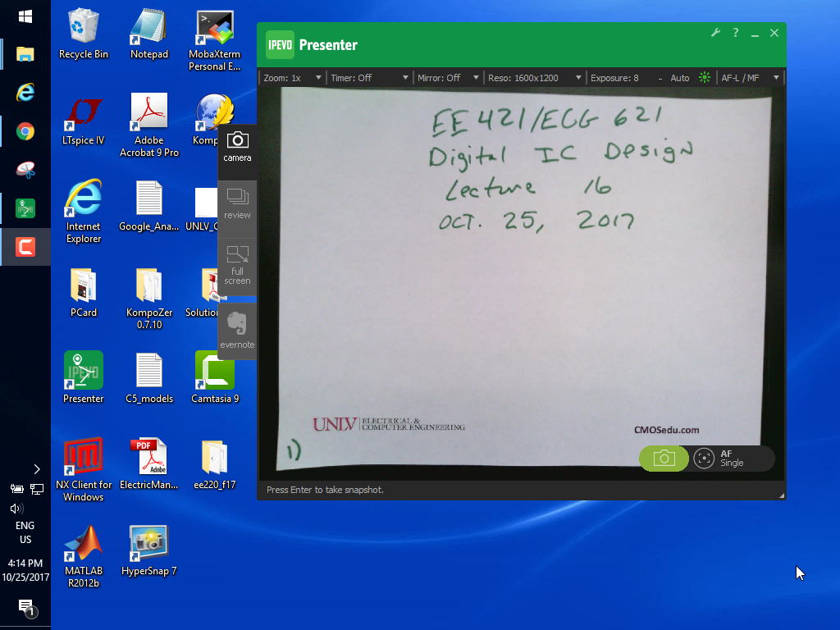Select the camera mode in Presenter sidebar
Image resolution: width=840 pixels, height=630 pixels.
(x=237, y=147)
